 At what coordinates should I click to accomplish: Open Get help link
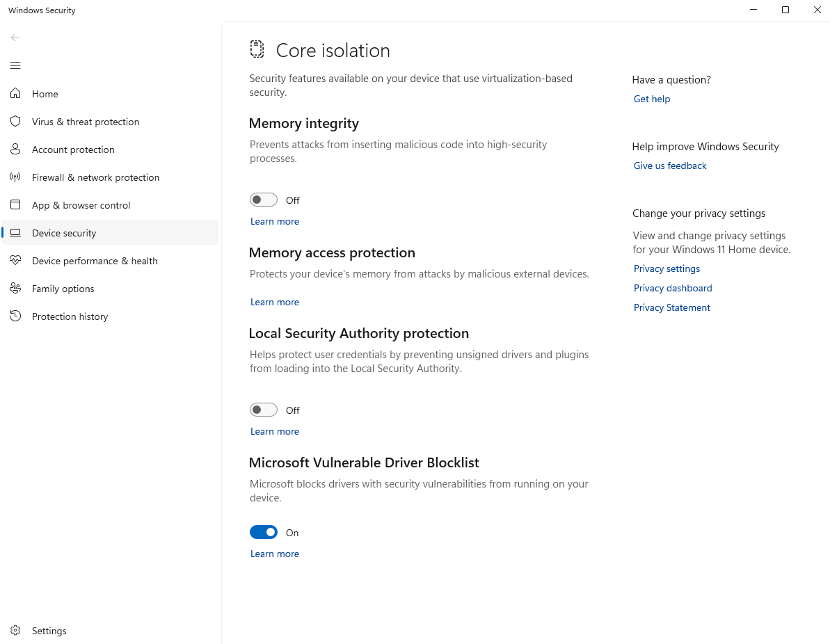[651, 98]
